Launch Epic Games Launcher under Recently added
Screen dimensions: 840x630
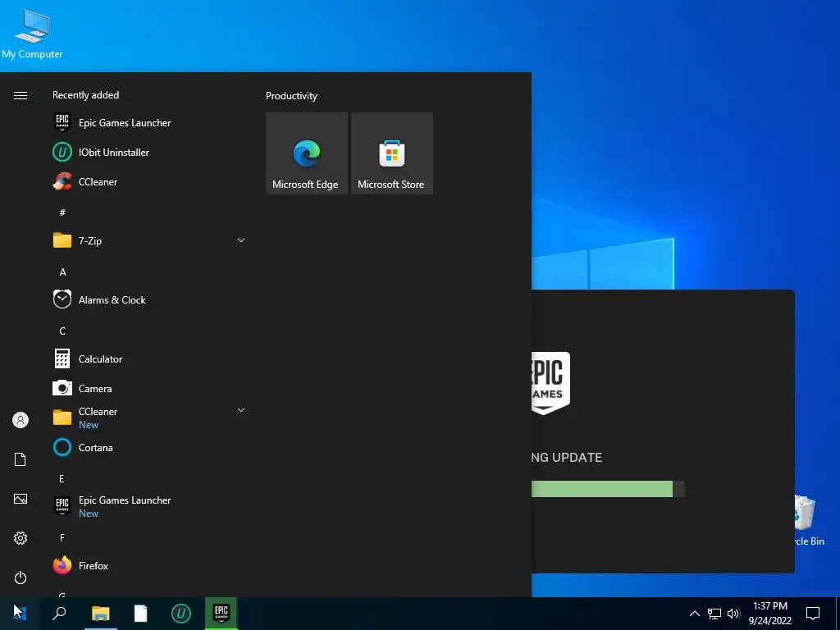149,123
